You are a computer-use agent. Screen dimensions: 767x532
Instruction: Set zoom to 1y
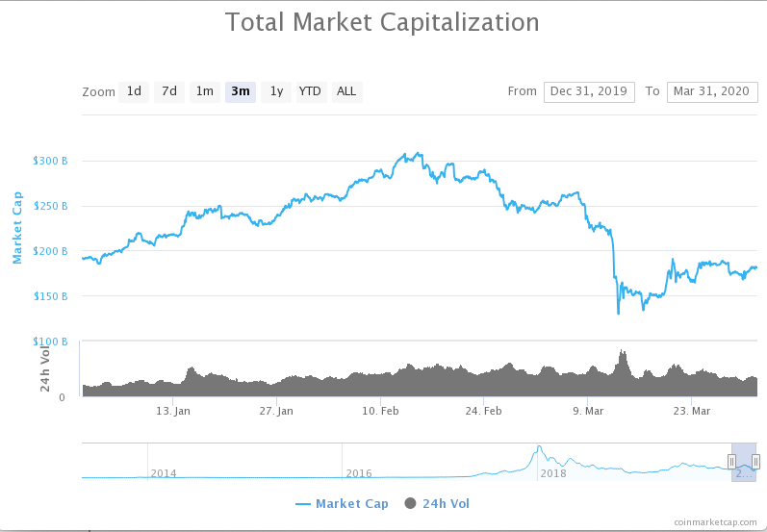click(276, 92)
